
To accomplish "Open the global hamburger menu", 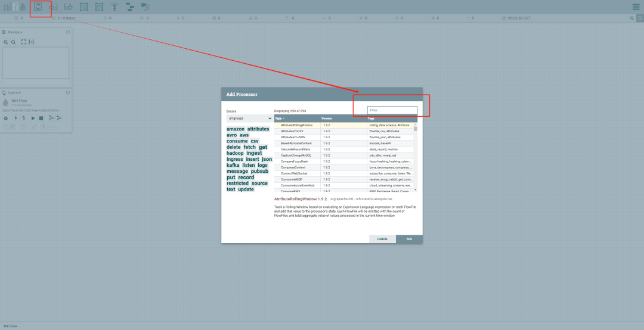I will point(636,7).
